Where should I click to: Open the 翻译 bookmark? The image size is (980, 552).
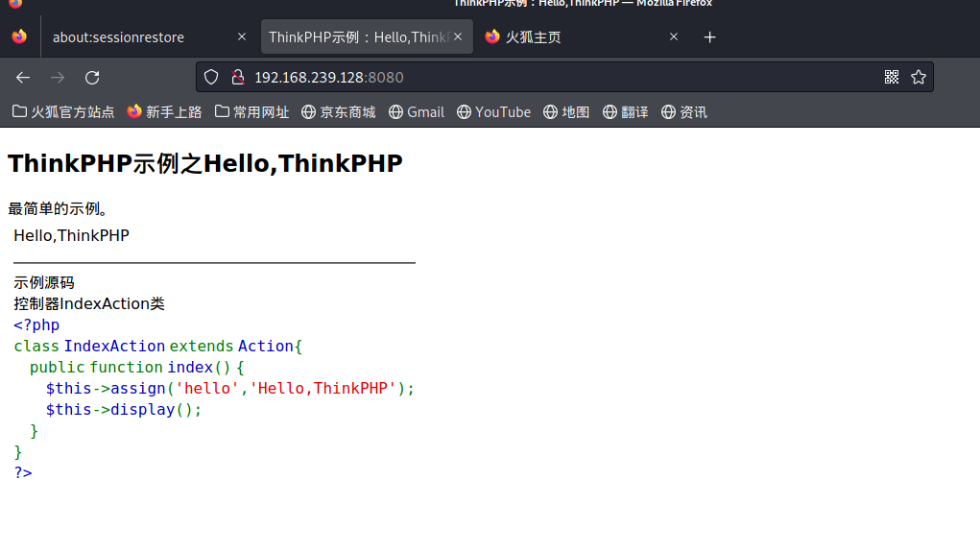point(625,112)
